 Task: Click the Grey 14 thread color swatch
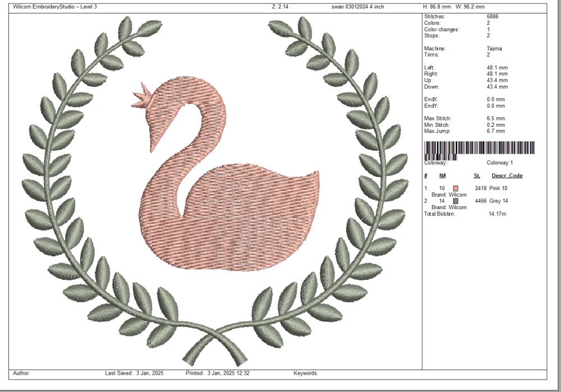[x=456, y=201]
